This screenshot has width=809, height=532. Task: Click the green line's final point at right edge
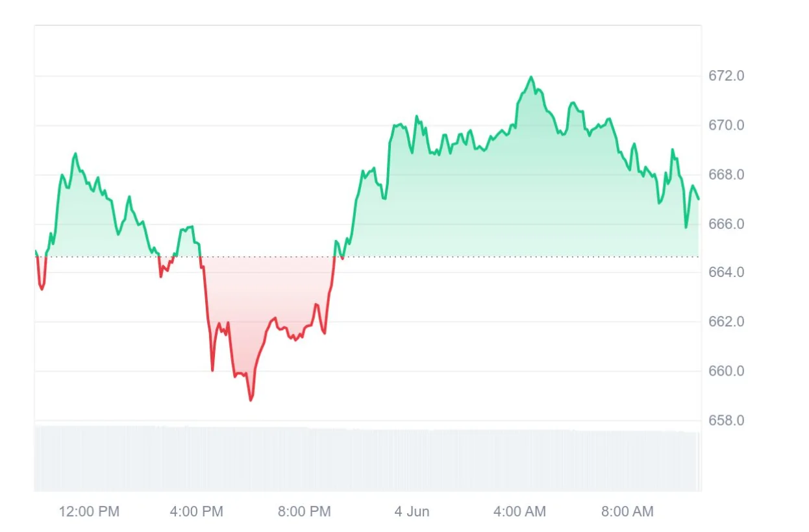click(x=699, y=199)
